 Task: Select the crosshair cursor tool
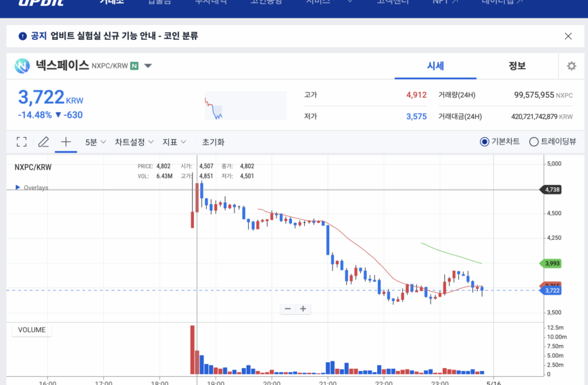tap(66, 142)
